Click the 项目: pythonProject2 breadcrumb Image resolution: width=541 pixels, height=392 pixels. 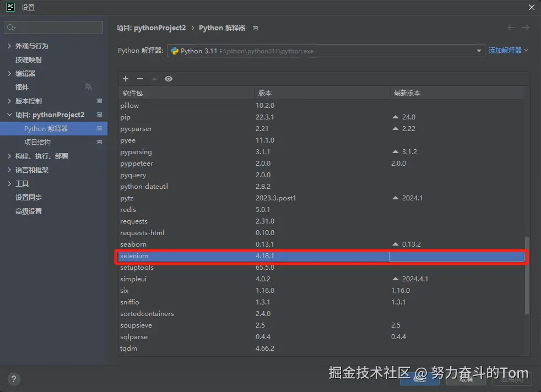151,28
